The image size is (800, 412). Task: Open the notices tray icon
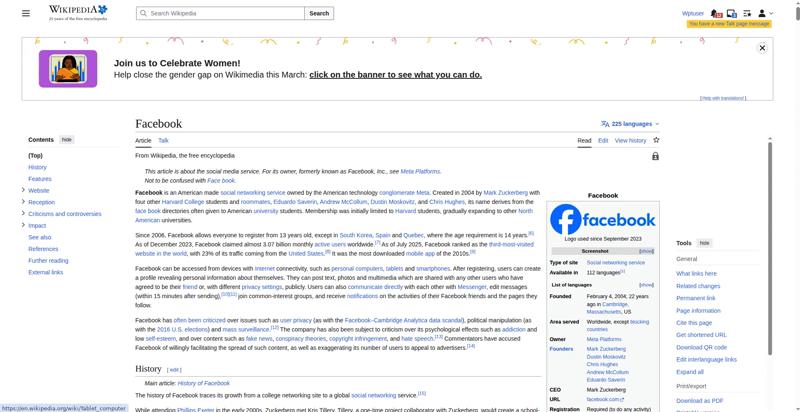point(732,13)
